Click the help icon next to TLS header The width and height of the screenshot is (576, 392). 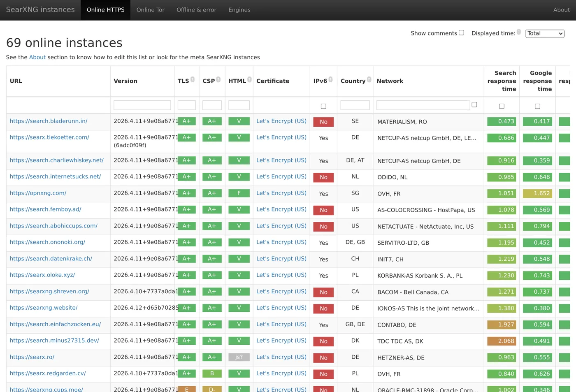[193, 79]
